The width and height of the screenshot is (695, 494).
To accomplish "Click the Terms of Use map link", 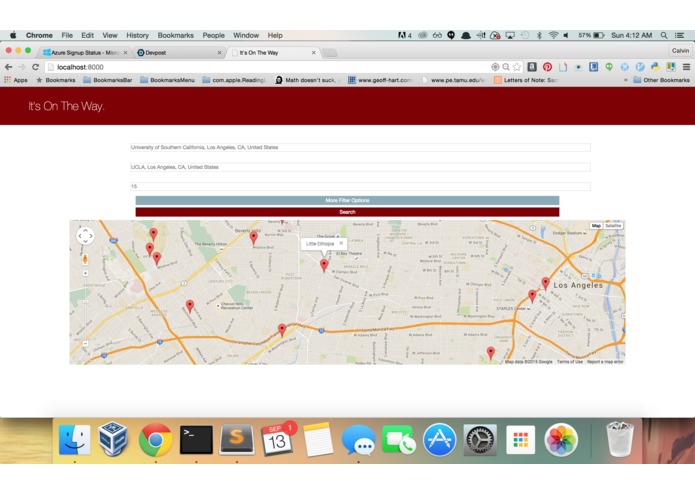I will (x=570, y=362).
